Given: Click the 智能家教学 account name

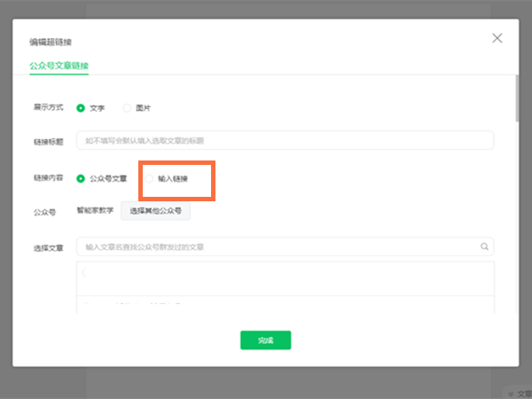Looking at the screenshot, I should pos(95,210).
